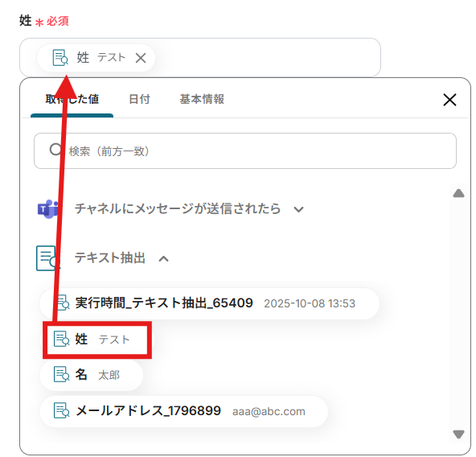Viewport: 476px width, 457px height.
Task: Click the 2025-10-08 13:53 timestamp text
Action: pyautogui.click(x=310, y=303)
